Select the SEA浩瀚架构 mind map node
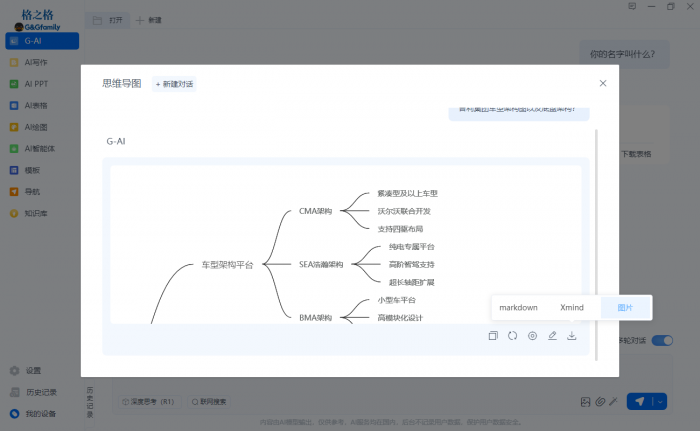 tap(321, 264)
